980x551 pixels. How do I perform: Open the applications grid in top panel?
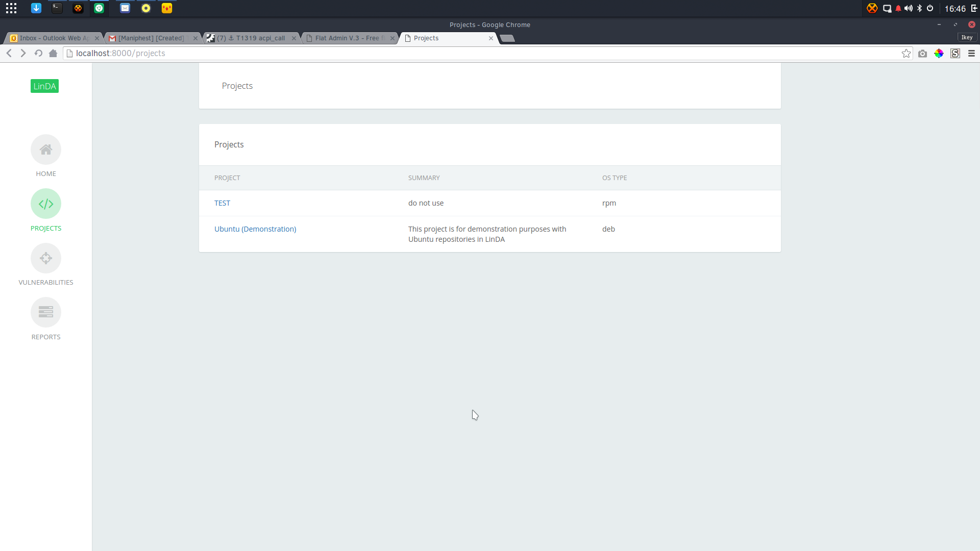point(11,8)
